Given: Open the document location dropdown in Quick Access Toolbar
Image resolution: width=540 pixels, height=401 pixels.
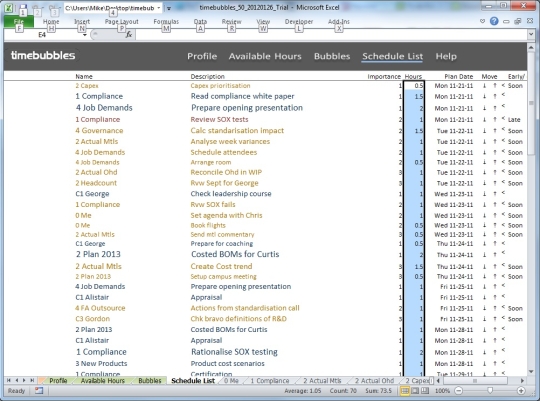Looking at the screenshot, I should pos(159,8).
